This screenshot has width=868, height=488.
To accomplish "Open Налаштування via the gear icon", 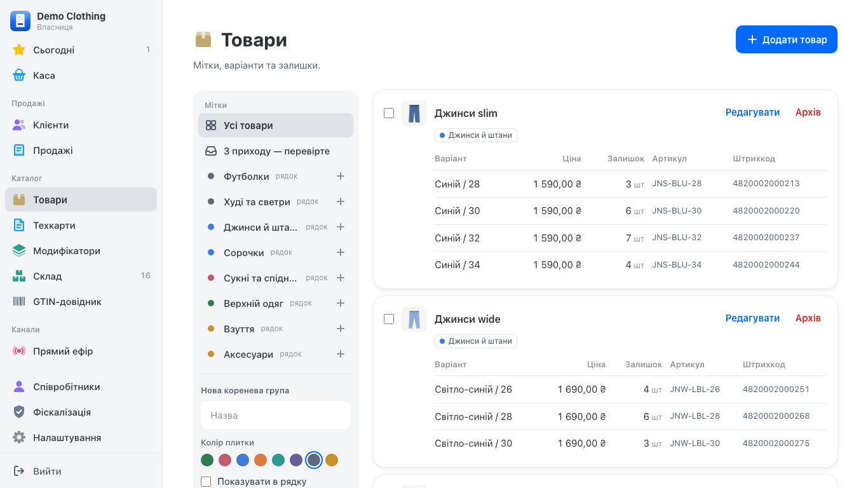I will (19, 437).
